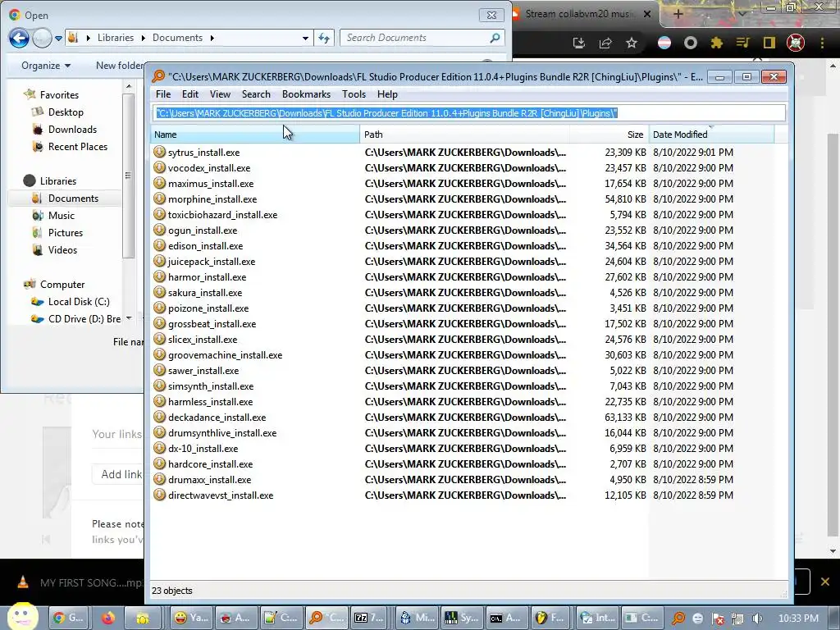The image size is (840, 630).
Task: Click Start button smiley orb
Action: [22, 616]
